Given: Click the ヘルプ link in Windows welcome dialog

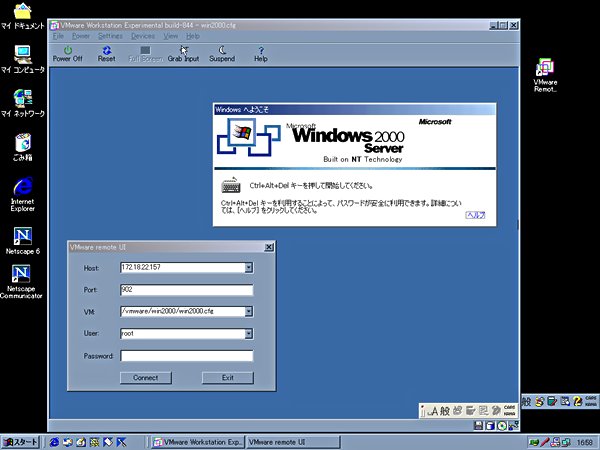Looking at the screenshot, I should (475, 215).
